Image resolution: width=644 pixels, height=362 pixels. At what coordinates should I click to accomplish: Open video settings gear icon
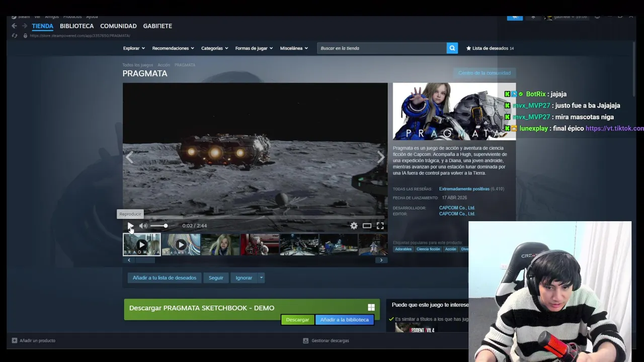pyautogui.click(x=354, y=226)
